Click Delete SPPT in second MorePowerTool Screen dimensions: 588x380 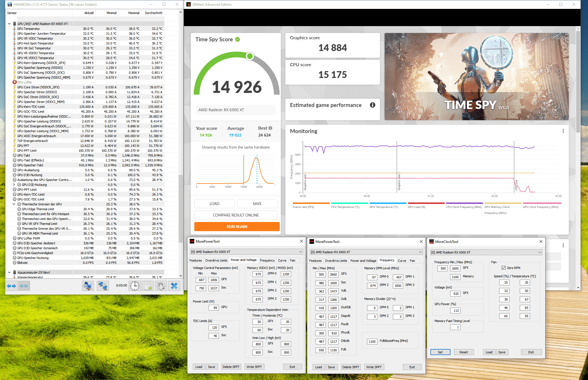pos(351,367)
